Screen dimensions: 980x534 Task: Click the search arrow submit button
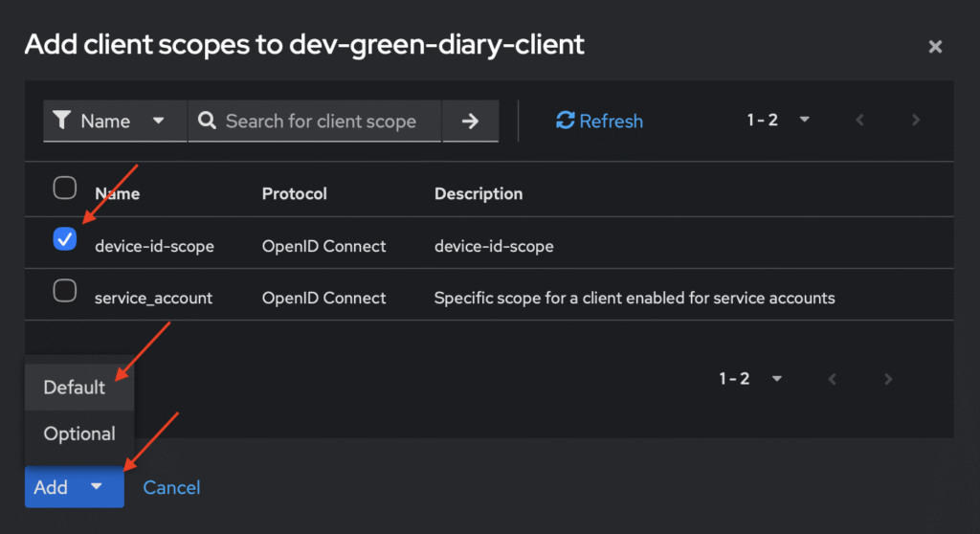click(x=470, y=122)
